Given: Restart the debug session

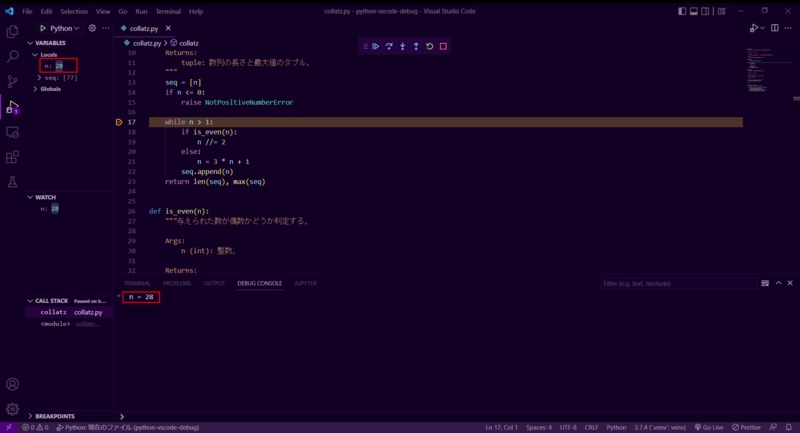Looking at the screenshot, I should click(x=430, y=46).
